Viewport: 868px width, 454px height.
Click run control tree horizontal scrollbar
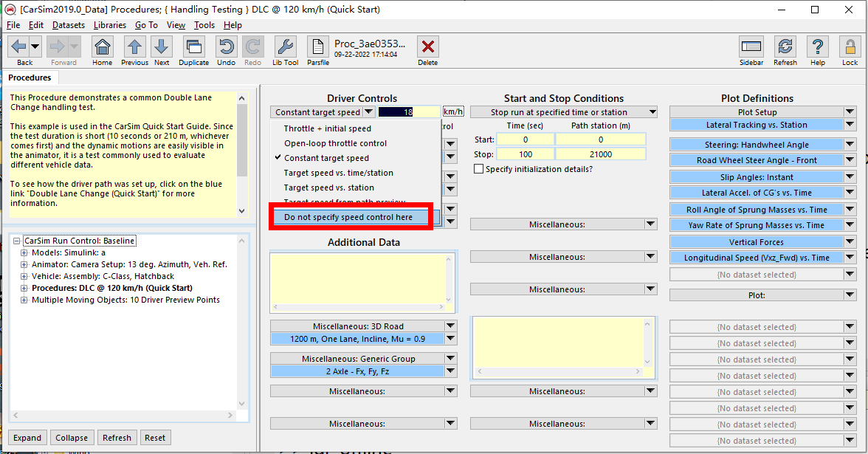click(x=123, y=415)
